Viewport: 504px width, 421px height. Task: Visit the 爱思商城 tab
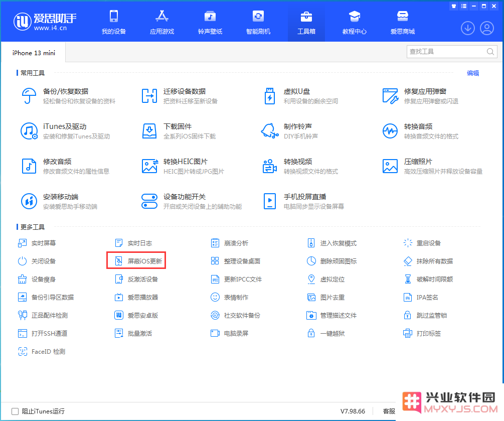(403, 22)
